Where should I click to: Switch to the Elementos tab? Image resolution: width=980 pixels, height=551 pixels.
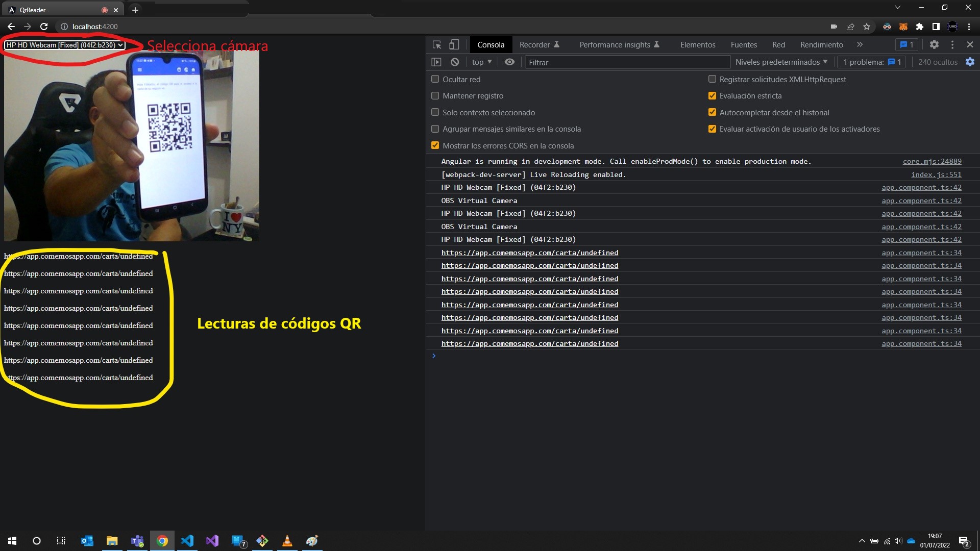697,45
